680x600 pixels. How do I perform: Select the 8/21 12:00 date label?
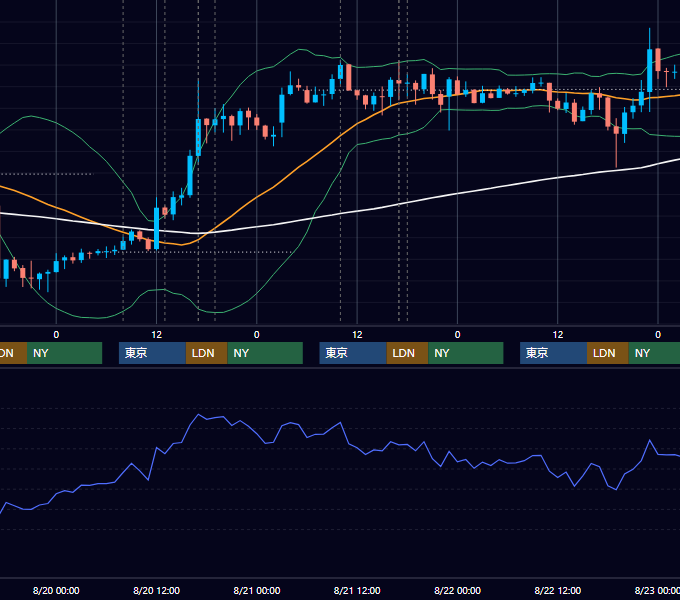tap(357, 590)
